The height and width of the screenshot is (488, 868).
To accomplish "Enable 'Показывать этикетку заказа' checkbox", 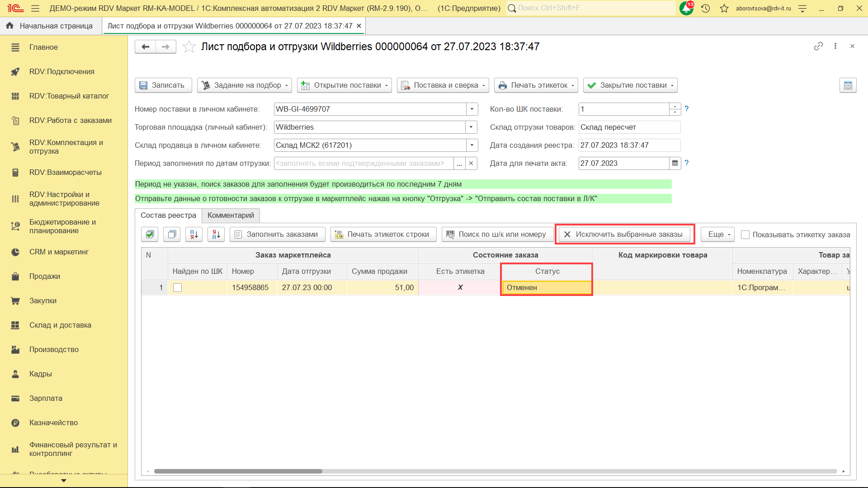I will 745,235.
